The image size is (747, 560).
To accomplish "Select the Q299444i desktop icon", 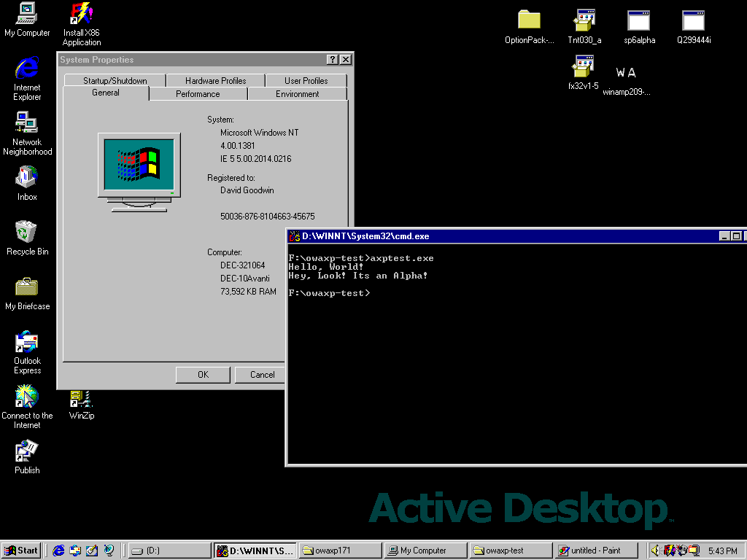I will 694,27.
